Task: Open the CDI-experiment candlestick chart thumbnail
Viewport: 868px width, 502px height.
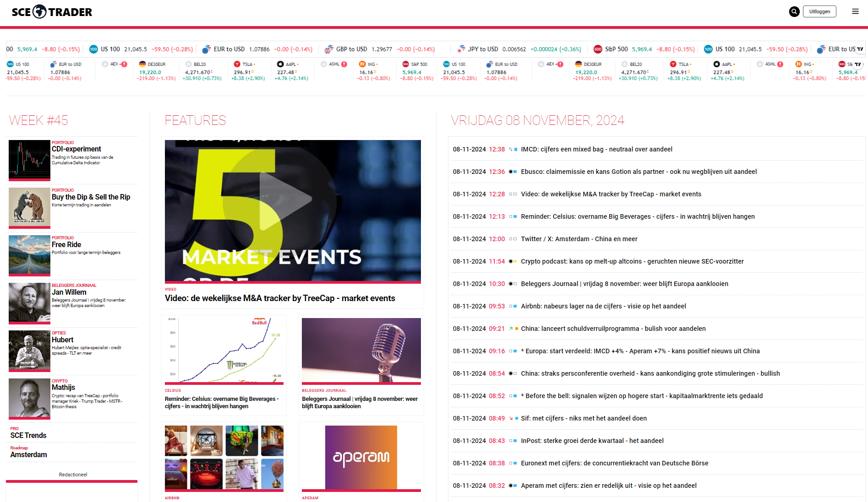Action: (29, 160)
